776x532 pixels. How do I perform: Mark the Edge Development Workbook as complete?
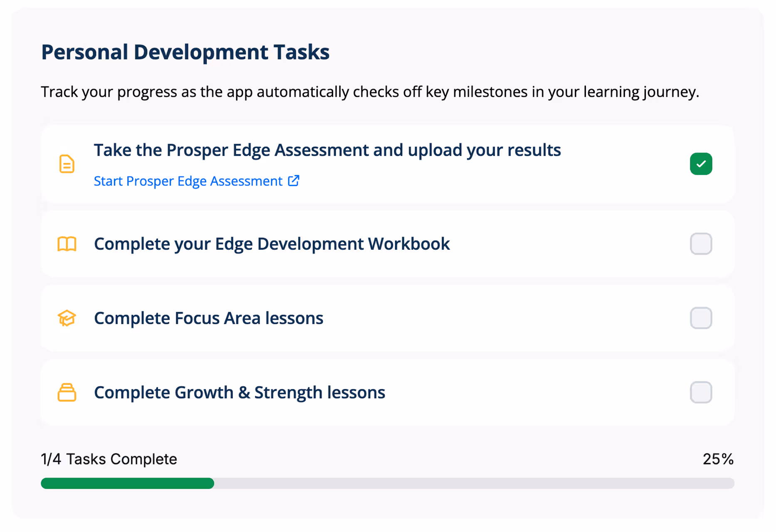tap(701, 244)
